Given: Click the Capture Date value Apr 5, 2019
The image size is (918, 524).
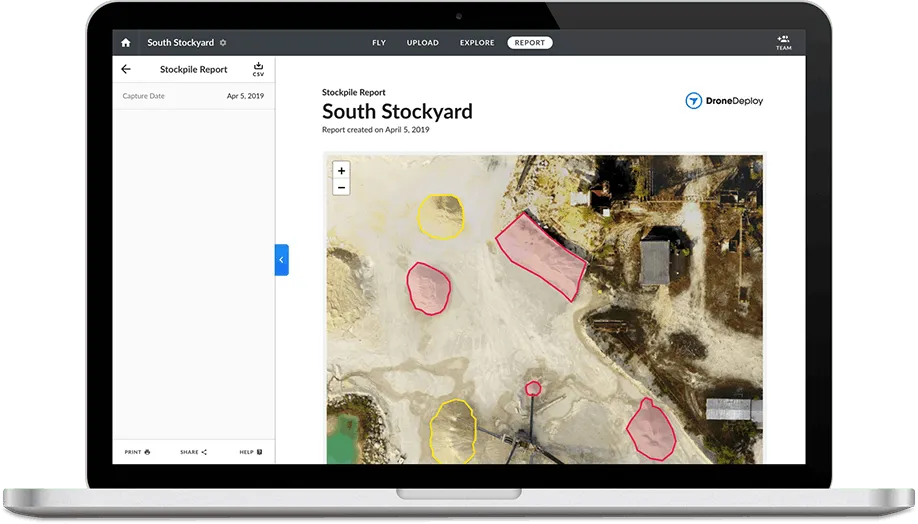Looking at the screenshot, I should [245, 96].
